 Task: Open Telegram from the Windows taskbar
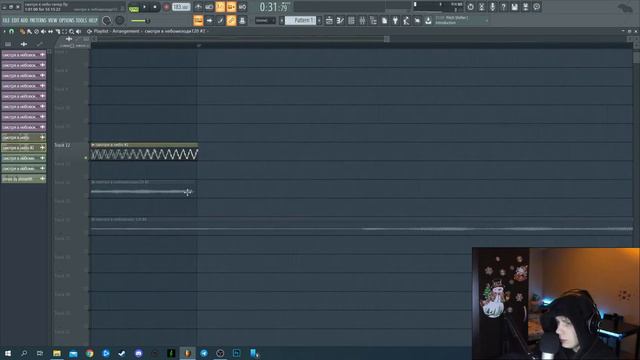click(x=204, y=353)
